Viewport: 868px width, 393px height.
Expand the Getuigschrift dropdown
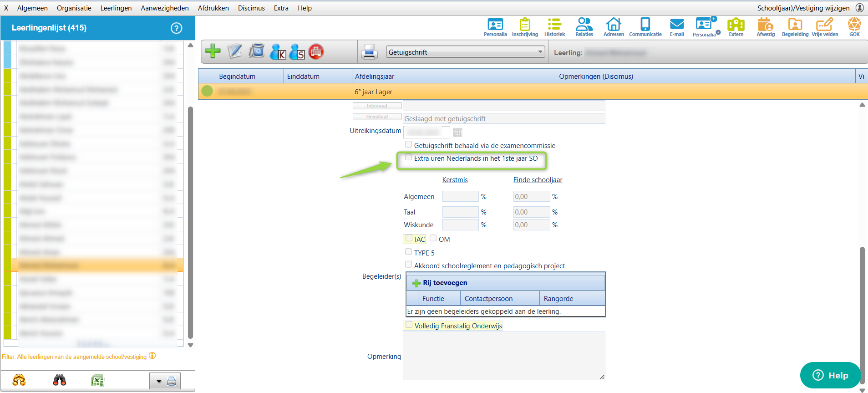click(x=540, y=52)
